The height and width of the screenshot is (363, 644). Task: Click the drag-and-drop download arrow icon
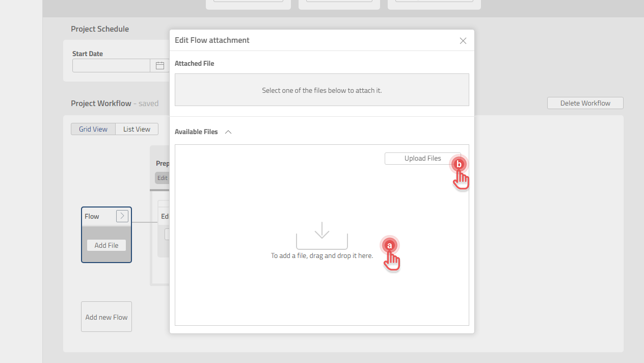(321, 232)
